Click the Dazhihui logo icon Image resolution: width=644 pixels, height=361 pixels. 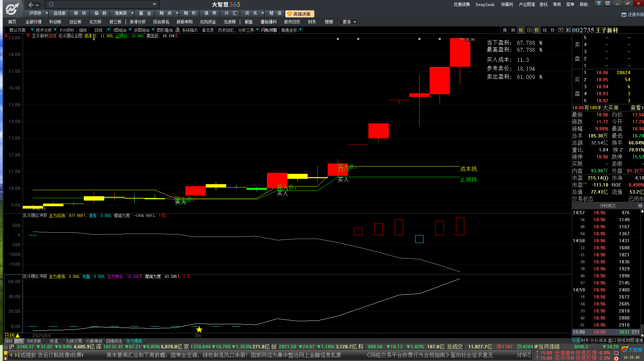[x=13, y=9]
